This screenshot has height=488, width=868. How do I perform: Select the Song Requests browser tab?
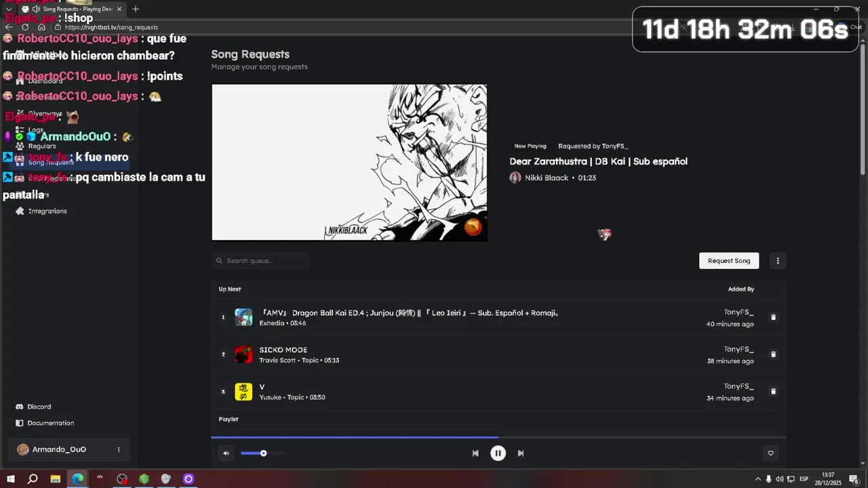point(72,9)
